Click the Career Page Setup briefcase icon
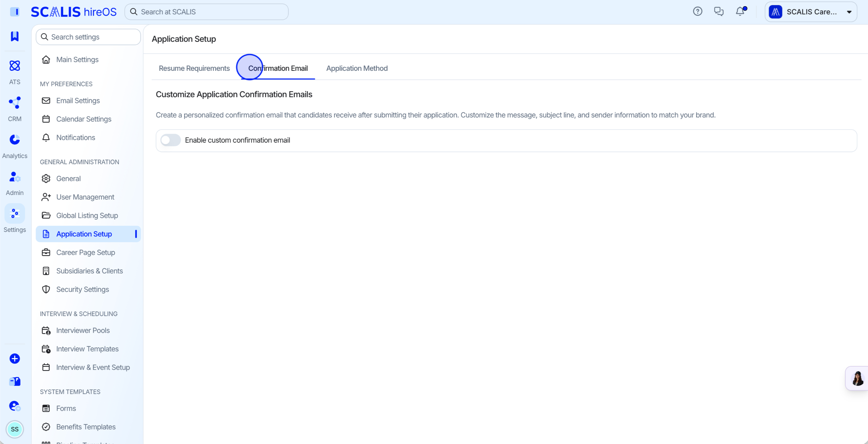Image resolution: width=868 pixels, height=444 pixels. click(46, 252)
